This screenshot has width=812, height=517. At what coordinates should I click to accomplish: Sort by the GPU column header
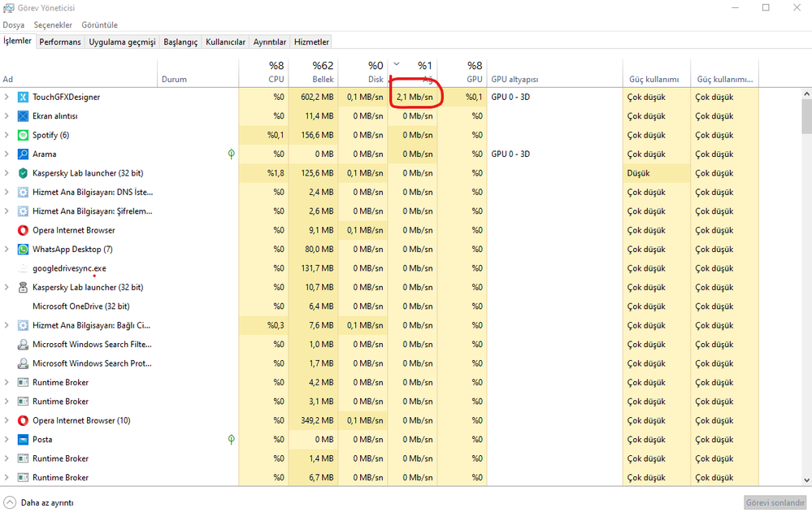[462, 72]
